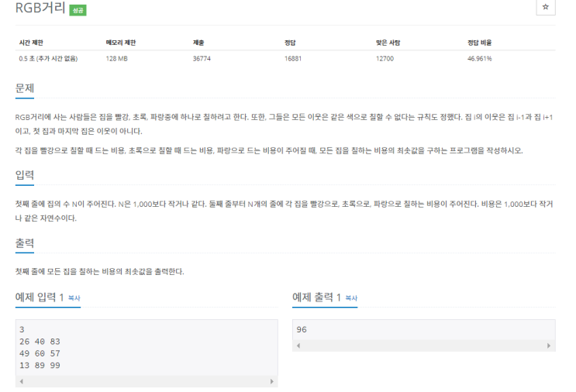The height and width of the screenshot is (392, 576).
Task: Click the 예제 출력 1 heading
Action: click(x=316, y=297)
